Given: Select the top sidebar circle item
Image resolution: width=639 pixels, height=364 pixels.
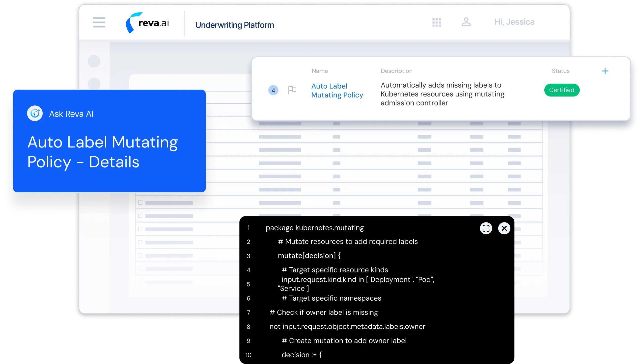Looking at the screenshot, I should point(94,61).
